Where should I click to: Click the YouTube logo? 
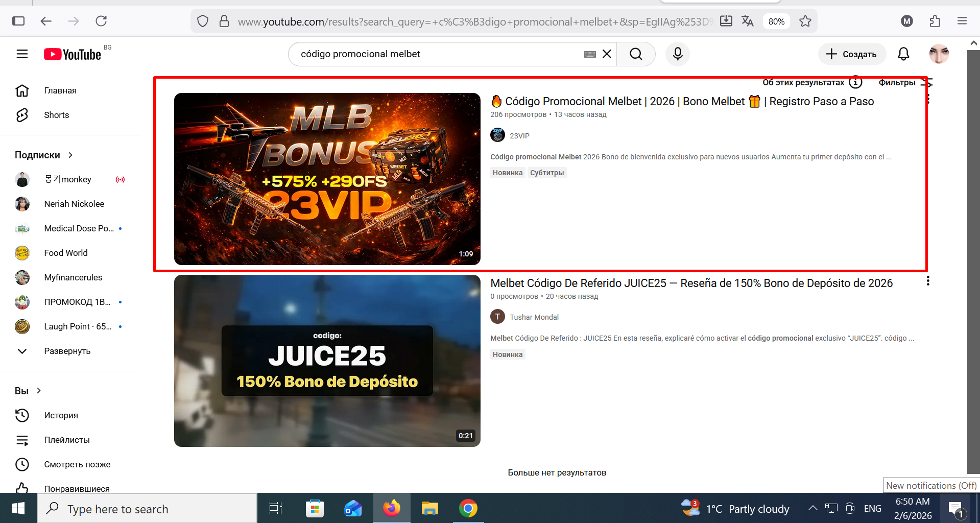pyautogui.click(x=73, y=54)
